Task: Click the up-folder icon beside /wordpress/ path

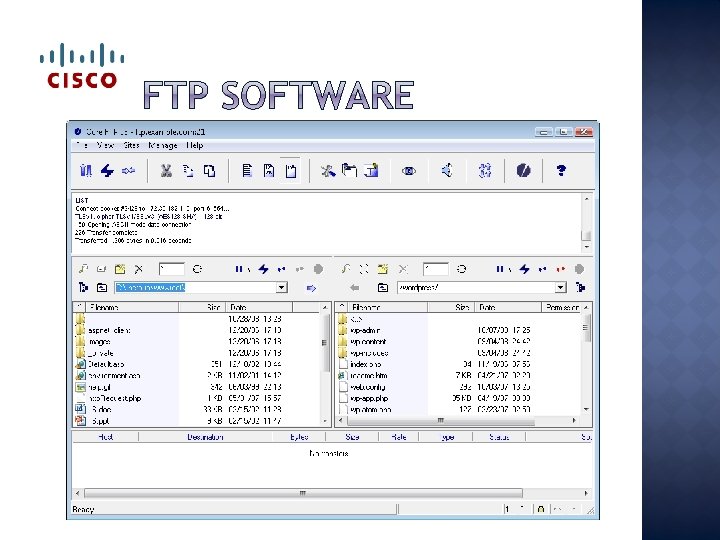Action: point(382,288)
